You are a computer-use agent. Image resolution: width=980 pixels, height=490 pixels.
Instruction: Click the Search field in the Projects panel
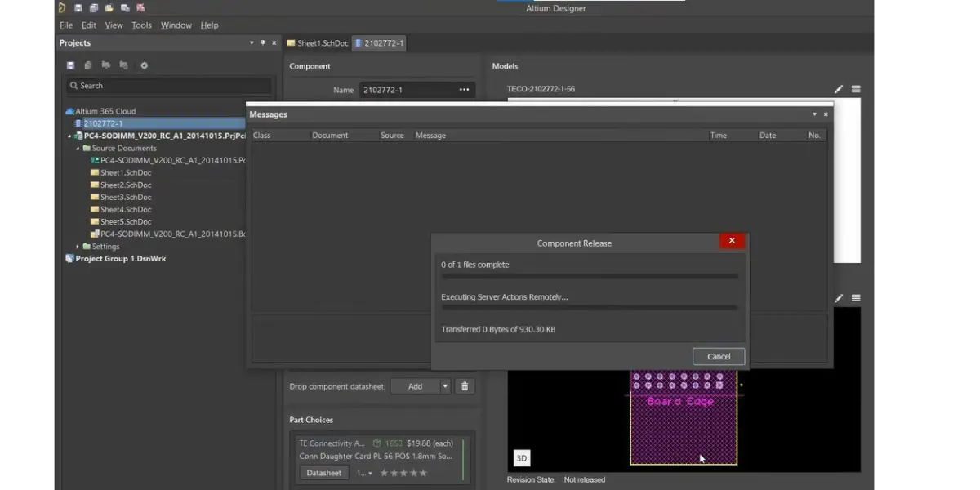tap(168, 86)
